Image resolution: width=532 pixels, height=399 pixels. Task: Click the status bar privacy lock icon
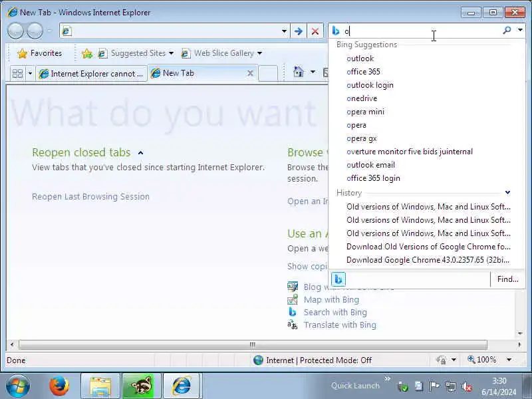click(x=442, y=360)
